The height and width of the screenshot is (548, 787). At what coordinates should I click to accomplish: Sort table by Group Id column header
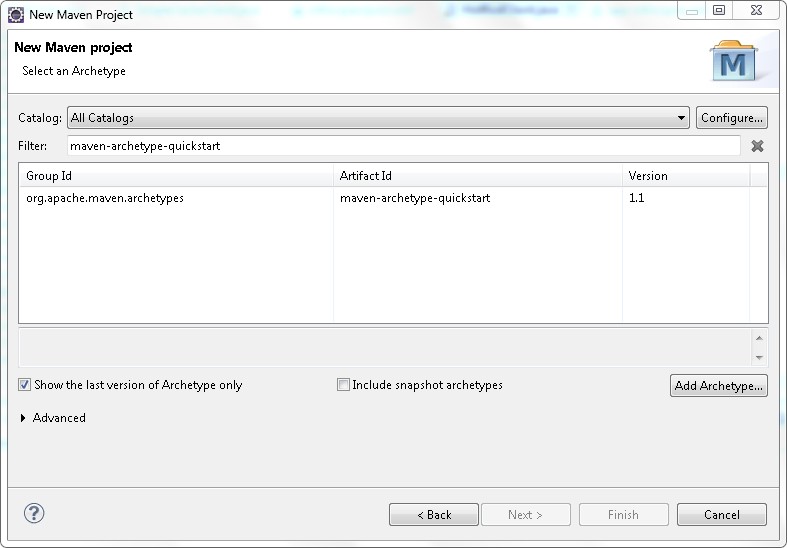click(176, 176)
